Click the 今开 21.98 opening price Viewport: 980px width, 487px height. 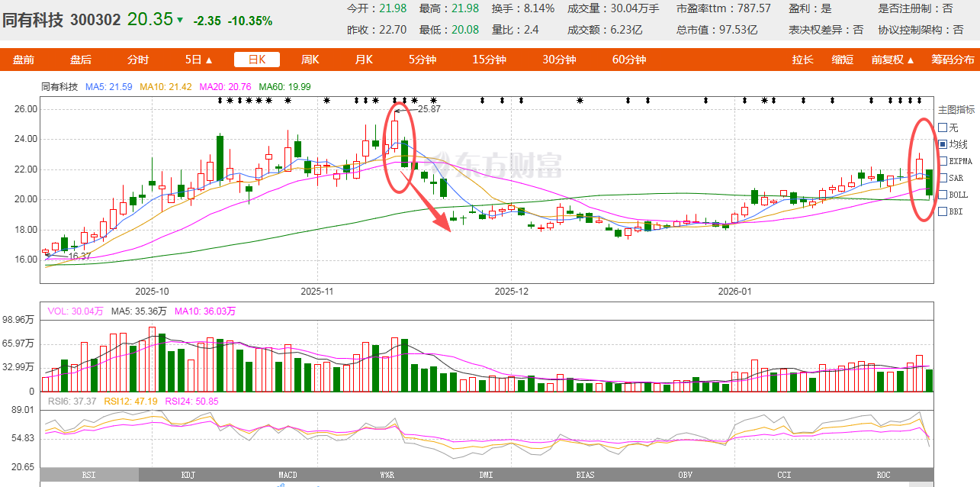coord(377,8)
